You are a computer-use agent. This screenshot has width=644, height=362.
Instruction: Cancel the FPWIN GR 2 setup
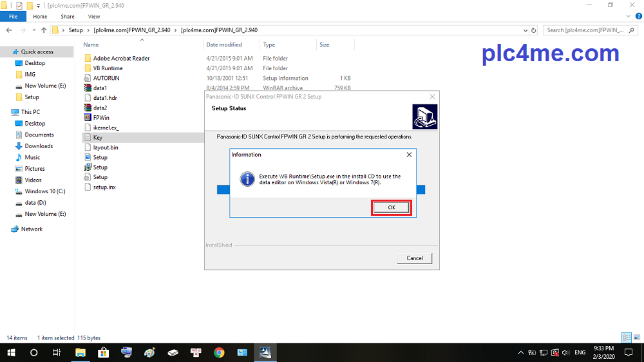coord(415,258)
